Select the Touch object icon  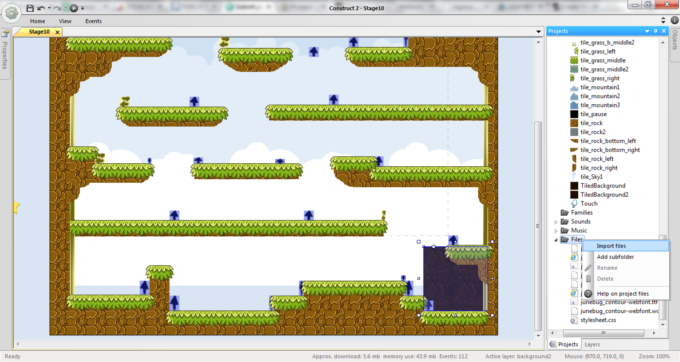574,204
